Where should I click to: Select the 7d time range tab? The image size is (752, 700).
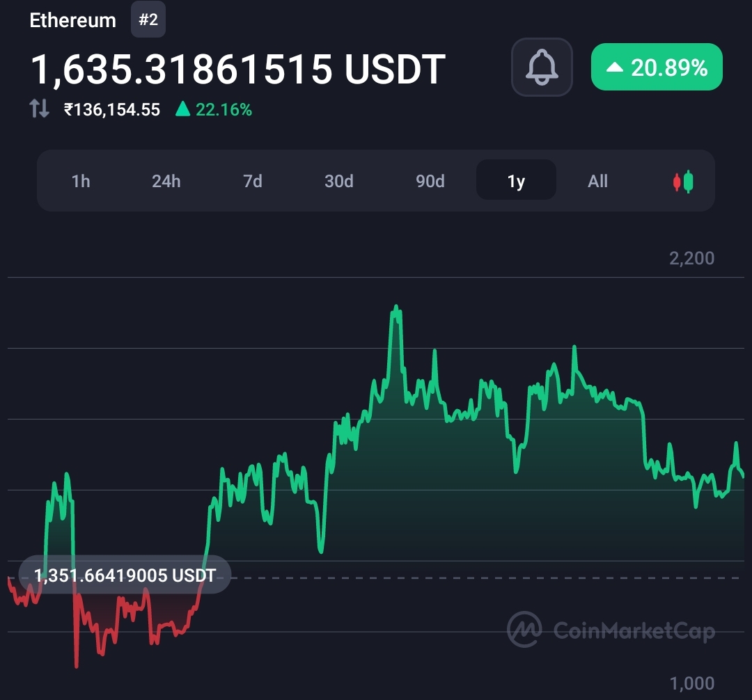pos(252,181)
